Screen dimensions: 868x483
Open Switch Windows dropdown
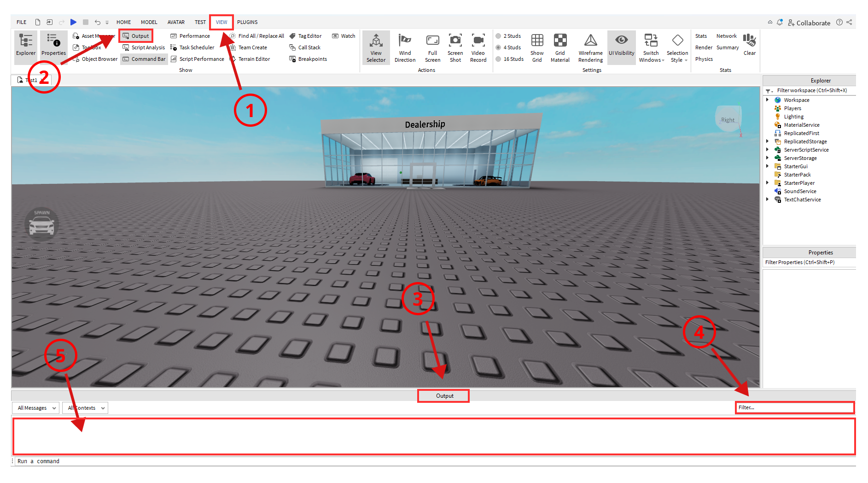(651, 47)
